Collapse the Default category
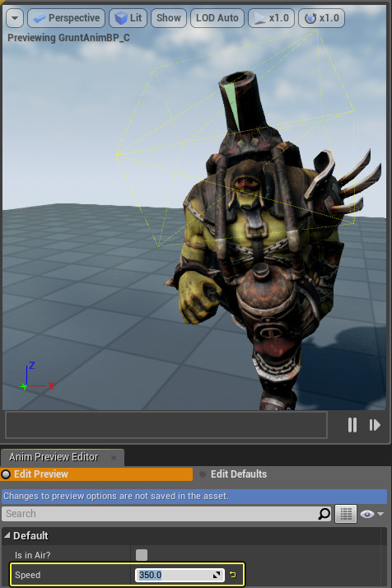Viewport: 392px width, 588px height. tap(7, 535)
